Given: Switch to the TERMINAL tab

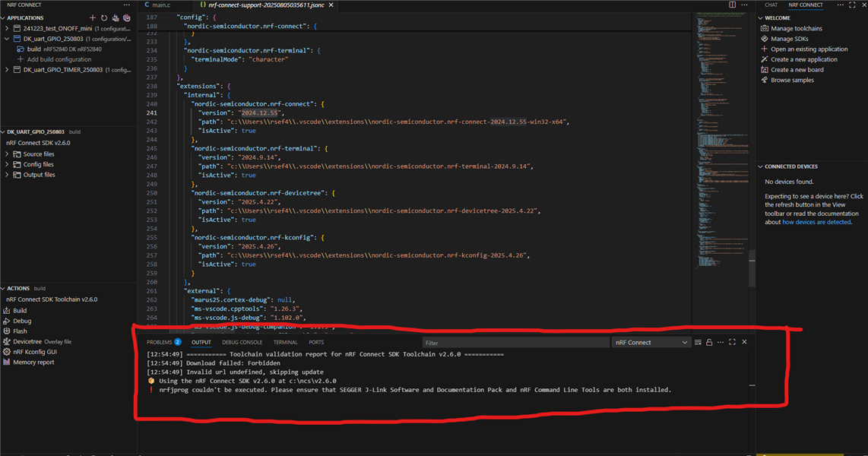Looking at the screenshot, I should coord(285,342).
